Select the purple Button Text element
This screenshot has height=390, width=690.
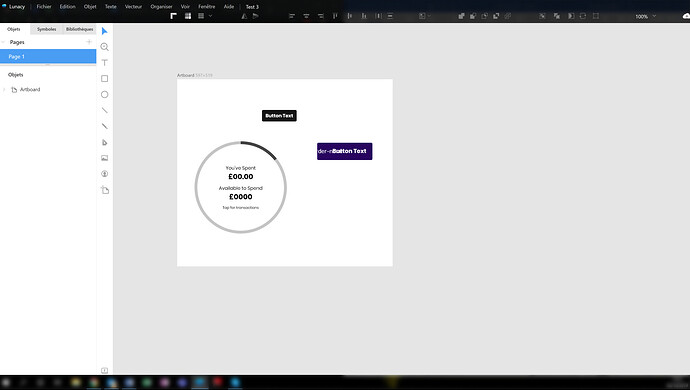[x=345, y=151]
